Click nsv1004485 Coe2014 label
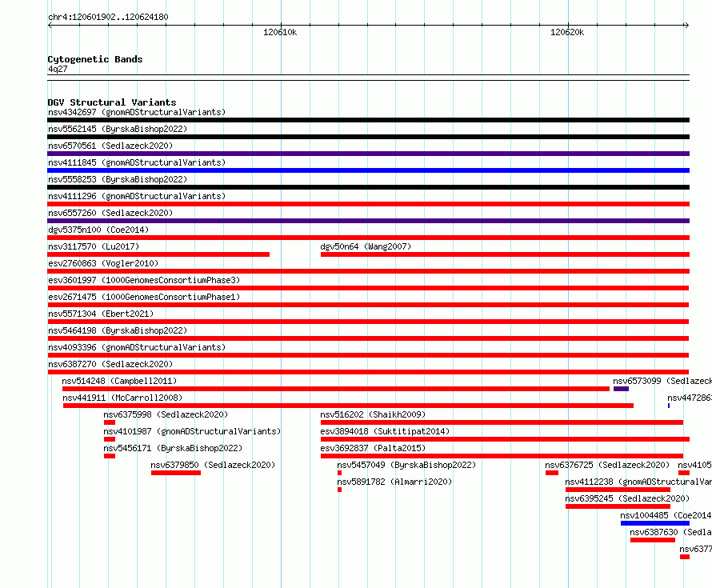 (x=666, y=515)
